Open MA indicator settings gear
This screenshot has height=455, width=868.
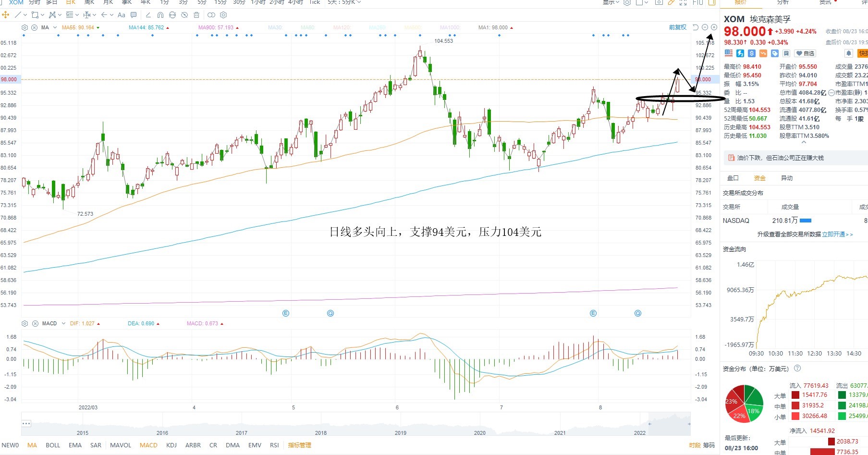pyautogui.click(x=25, y=27)
